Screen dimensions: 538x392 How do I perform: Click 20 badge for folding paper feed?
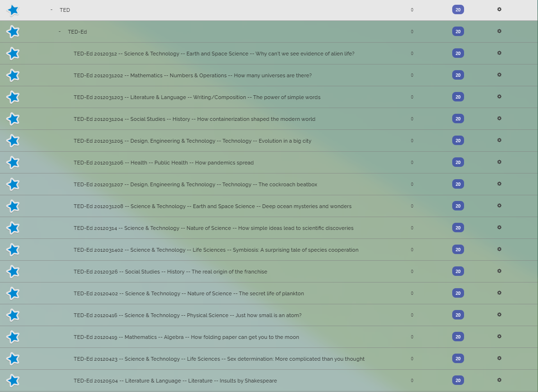pos(458,337)
